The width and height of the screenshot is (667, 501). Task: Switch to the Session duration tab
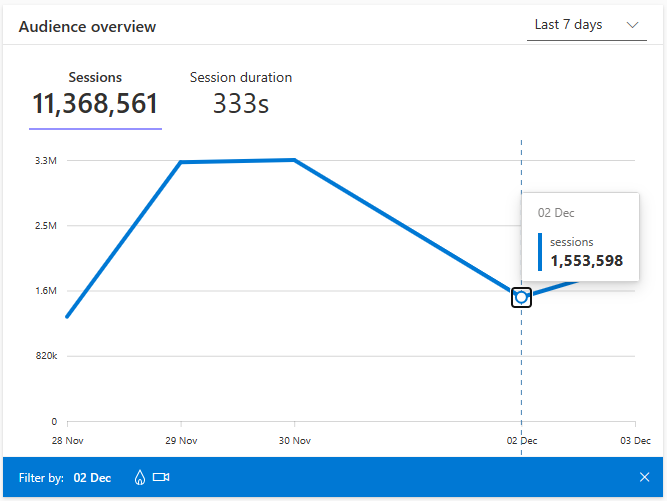click(x=241, y=77)
